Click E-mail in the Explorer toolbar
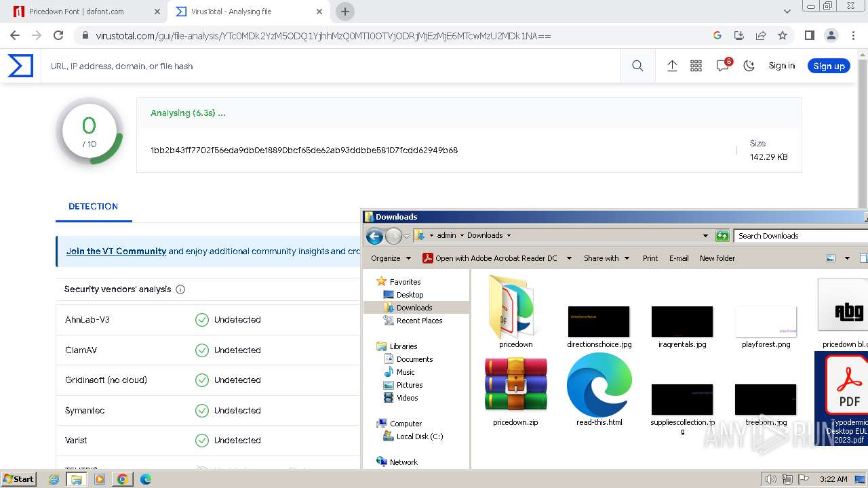868x488 pixels. point(679,258)
